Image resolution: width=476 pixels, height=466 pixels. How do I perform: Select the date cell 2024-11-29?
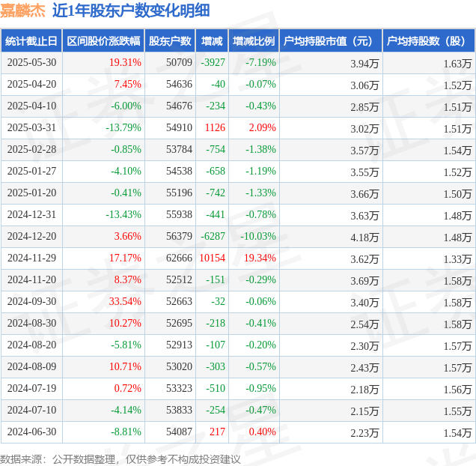click(x=32, y=258)
